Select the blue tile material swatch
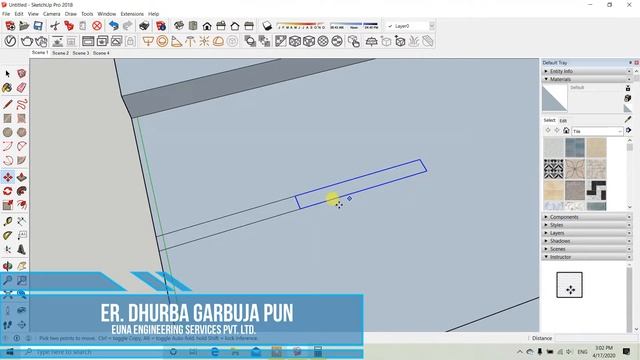The height and width of the screenshot is (360, 640). (575, 148)
